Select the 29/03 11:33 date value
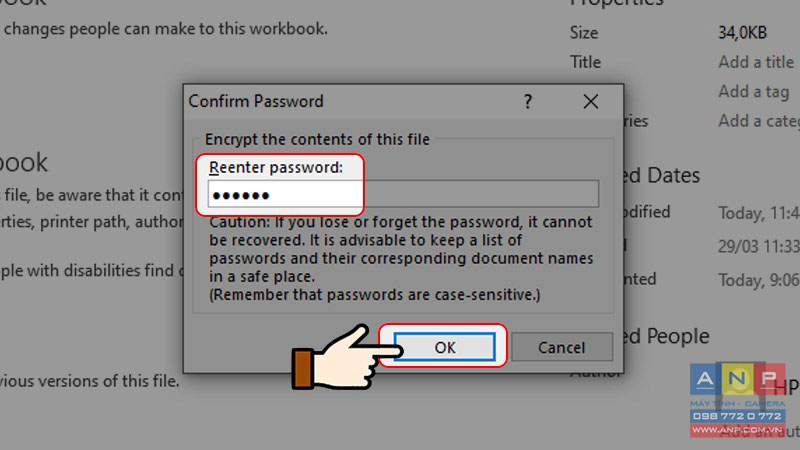800x450 pixels. click(759, 246)
